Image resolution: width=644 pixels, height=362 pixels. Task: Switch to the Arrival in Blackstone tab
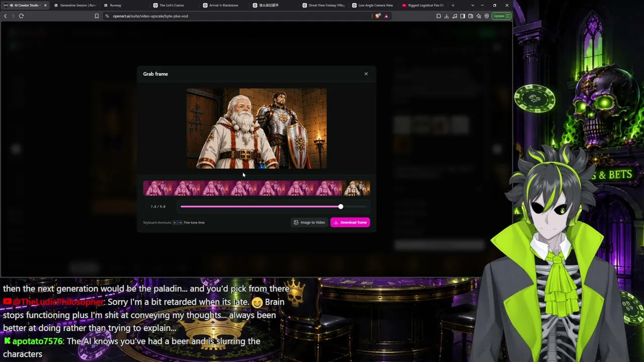(x=225, y=5)
